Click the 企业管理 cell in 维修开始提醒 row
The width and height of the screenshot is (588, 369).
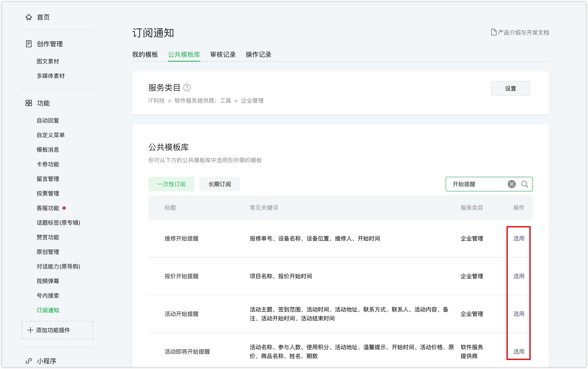point(472,238)
